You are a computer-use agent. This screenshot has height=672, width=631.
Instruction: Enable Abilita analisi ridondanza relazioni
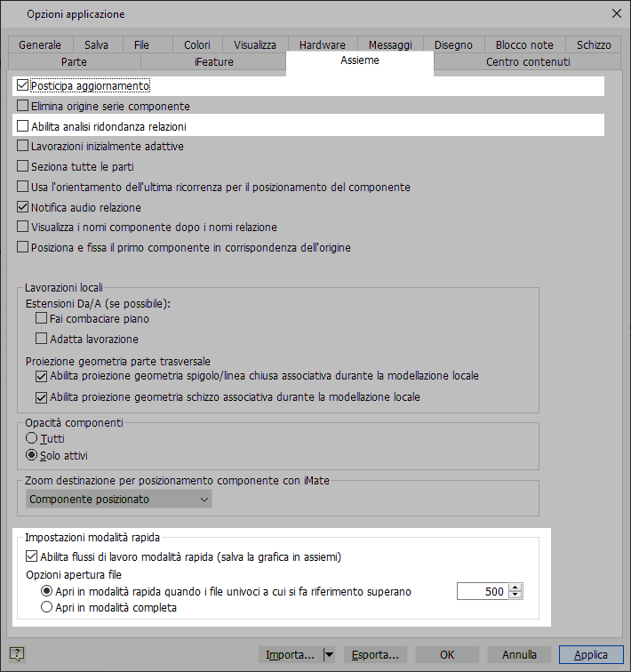coord(23,126)
